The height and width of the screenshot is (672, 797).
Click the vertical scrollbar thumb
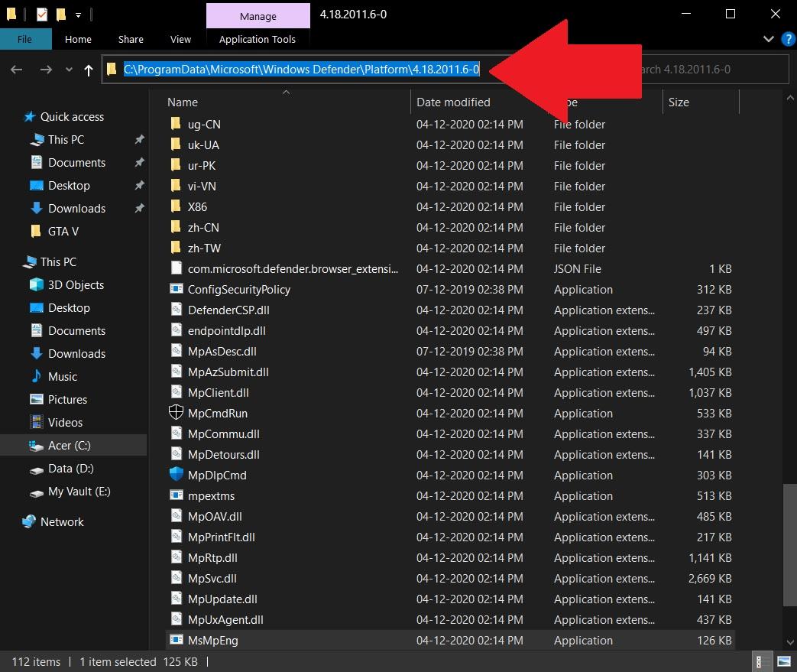click(x=790, y=545)
